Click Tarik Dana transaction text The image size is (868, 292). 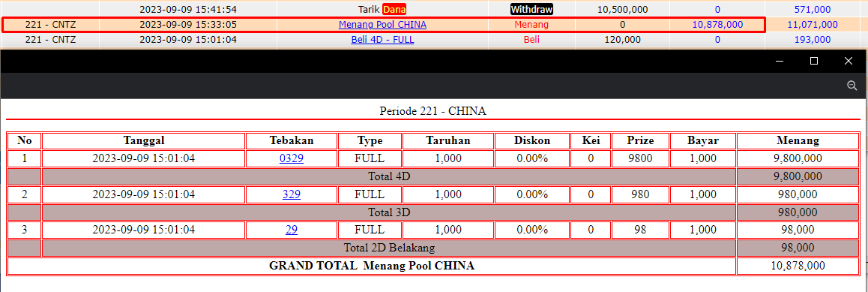point(382,10)
